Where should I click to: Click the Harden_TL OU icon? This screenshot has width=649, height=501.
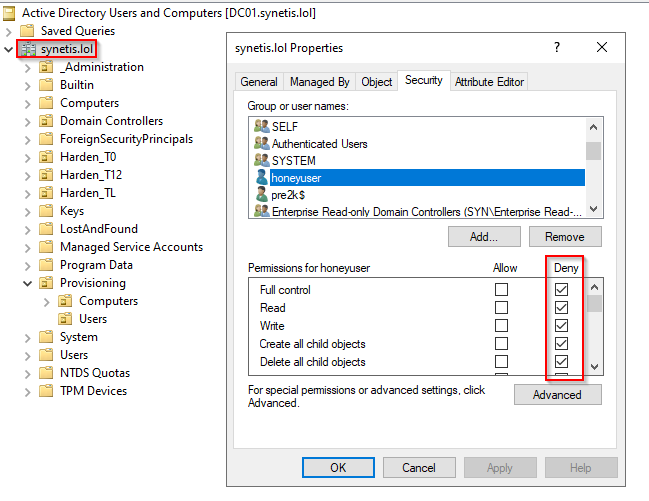(46, 193)
